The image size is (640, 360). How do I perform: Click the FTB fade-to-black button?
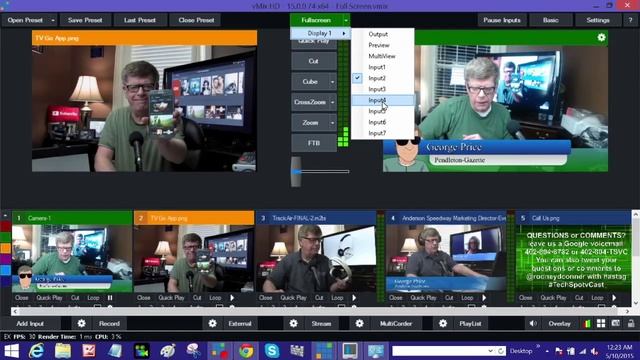pos(313,143)
